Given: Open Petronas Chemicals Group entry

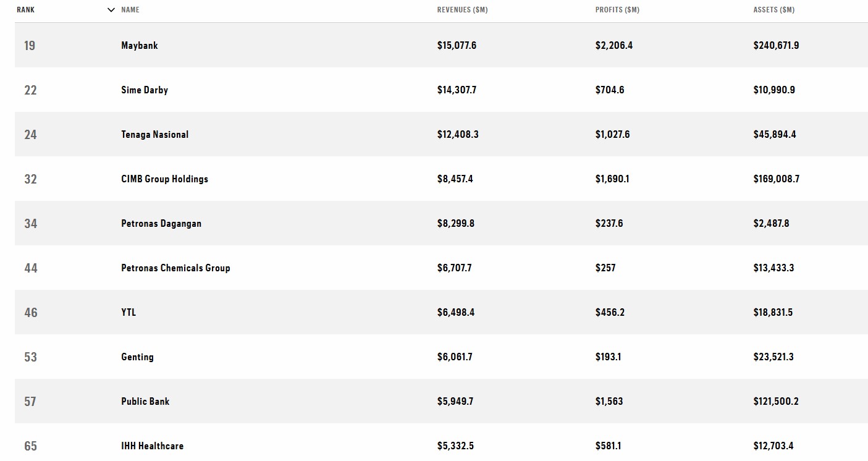Looking at the screenshot, I should [x=175, y=268].
